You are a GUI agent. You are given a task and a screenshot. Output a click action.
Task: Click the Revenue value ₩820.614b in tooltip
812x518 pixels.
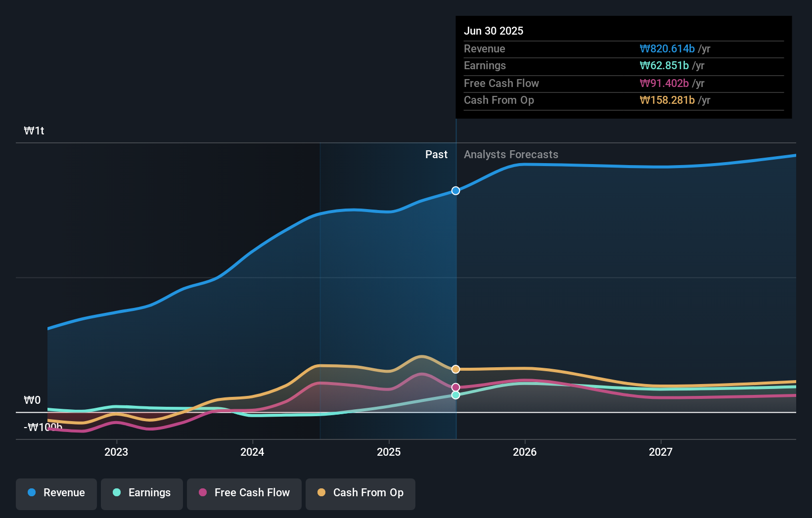coord(667,48)
